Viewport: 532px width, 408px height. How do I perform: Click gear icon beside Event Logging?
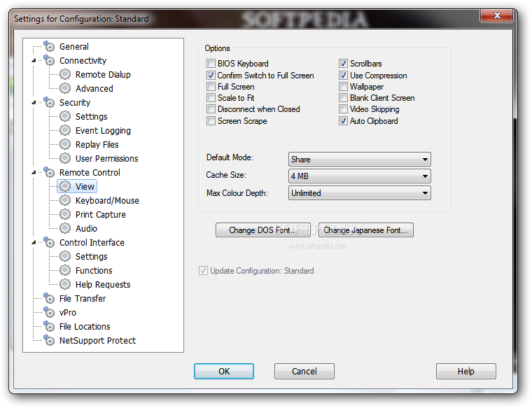point(65,130)
